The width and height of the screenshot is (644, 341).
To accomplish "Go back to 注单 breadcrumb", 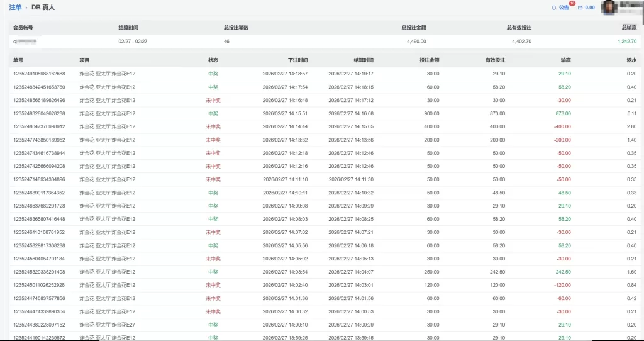I will [x=16, y=7].
